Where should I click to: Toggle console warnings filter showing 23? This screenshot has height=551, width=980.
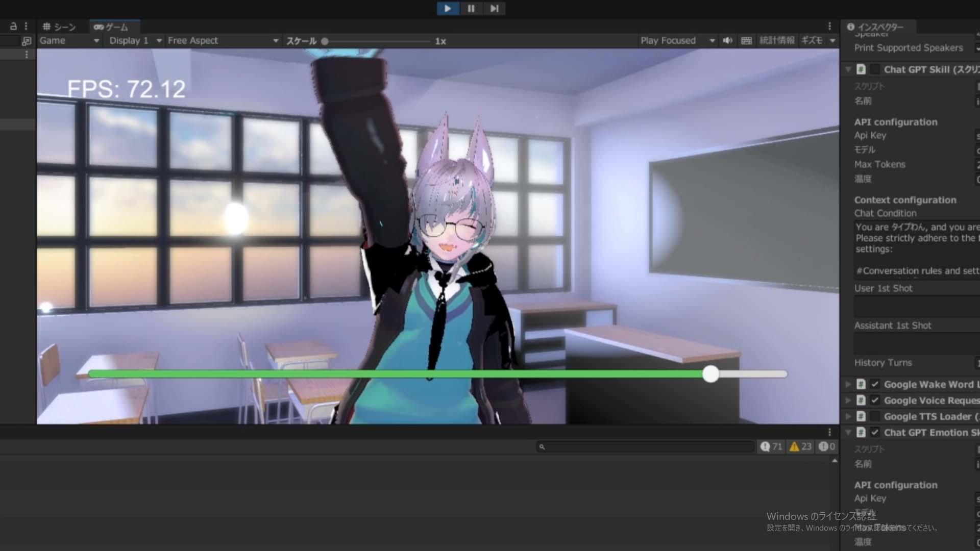click(x=800, y=446)
